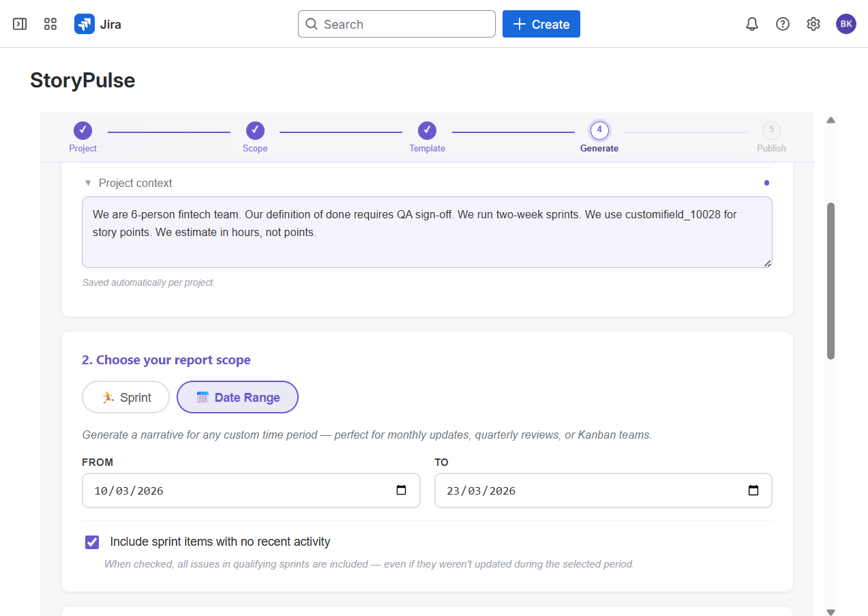Click the Generate step label
Screen dimensions: 868x616
[599, 148]
